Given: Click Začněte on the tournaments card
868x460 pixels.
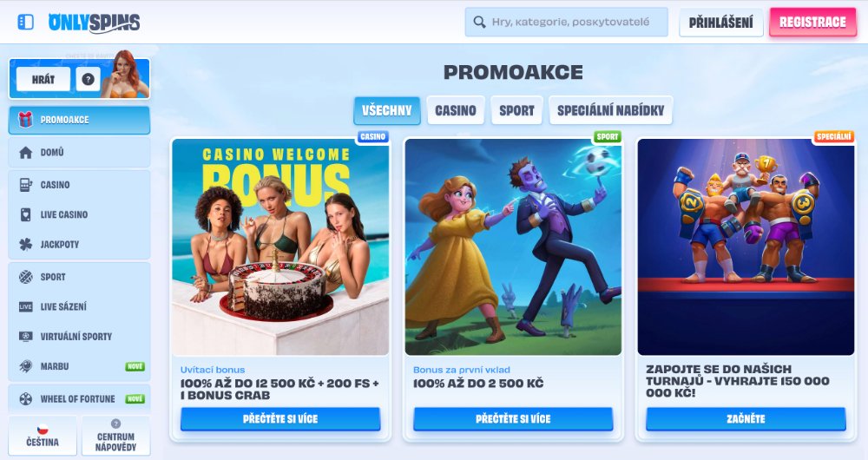Looking at the screenshot, I should click(746, 419).
